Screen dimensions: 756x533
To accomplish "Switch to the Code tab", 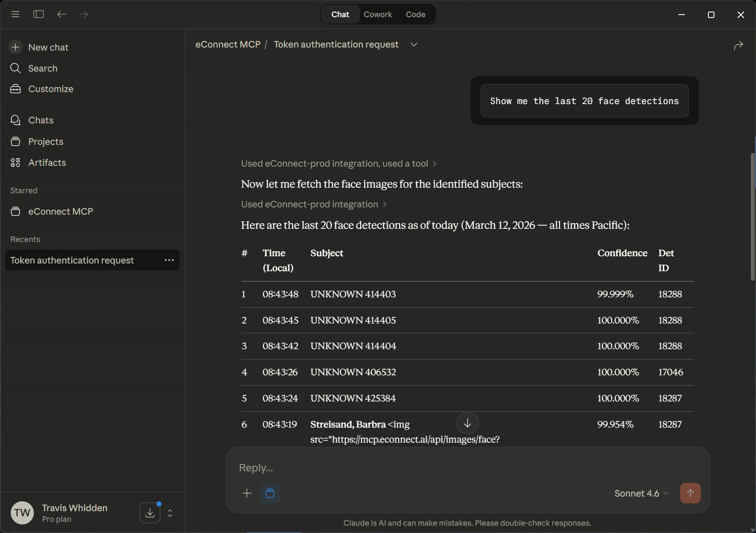I will [x=415, y=14].
